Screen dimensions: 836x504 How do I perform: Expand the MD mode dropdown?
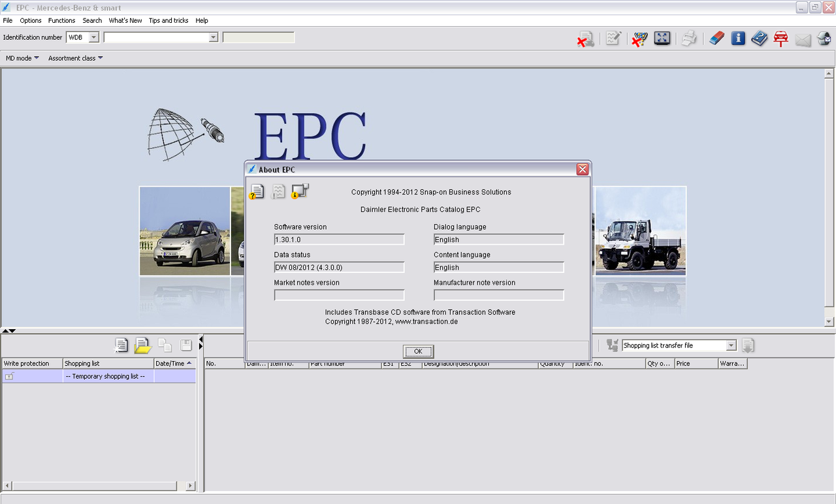(22, 58)
